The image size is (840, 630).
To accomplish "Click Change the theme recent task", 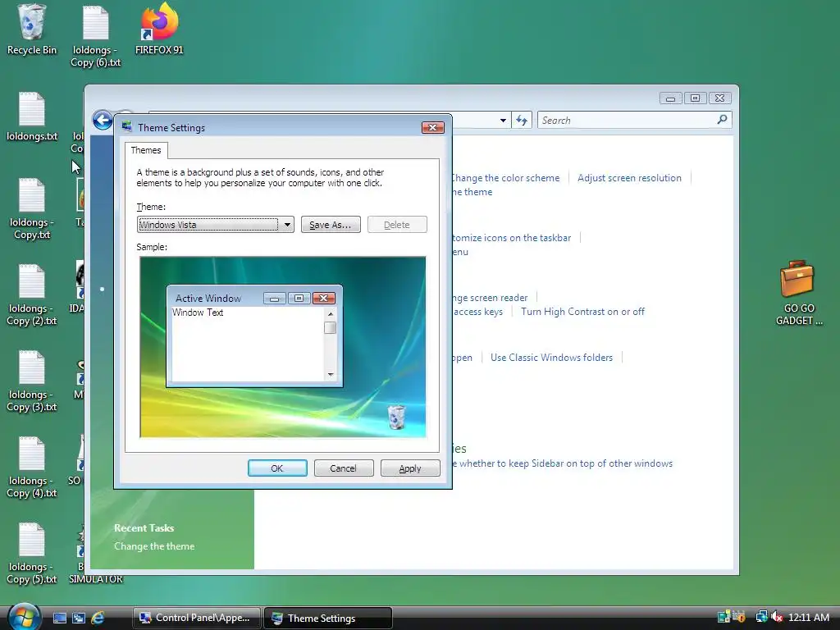I will click(154, 546).
